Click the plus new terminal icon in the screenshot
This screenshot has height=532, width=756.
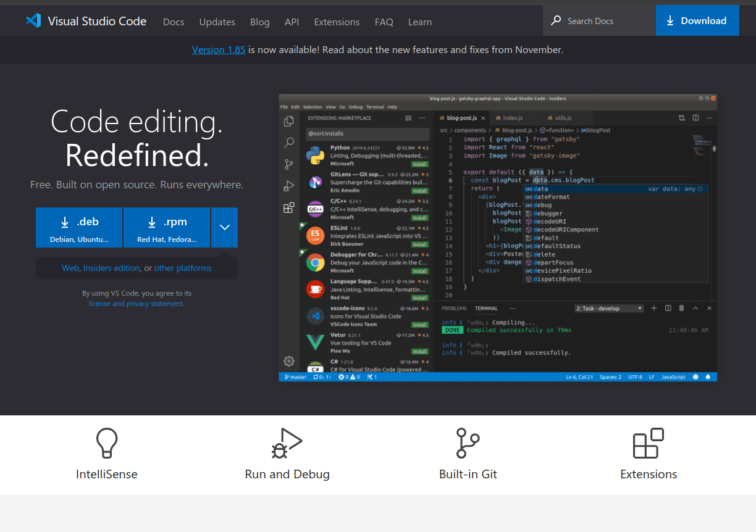pos(654,308)
